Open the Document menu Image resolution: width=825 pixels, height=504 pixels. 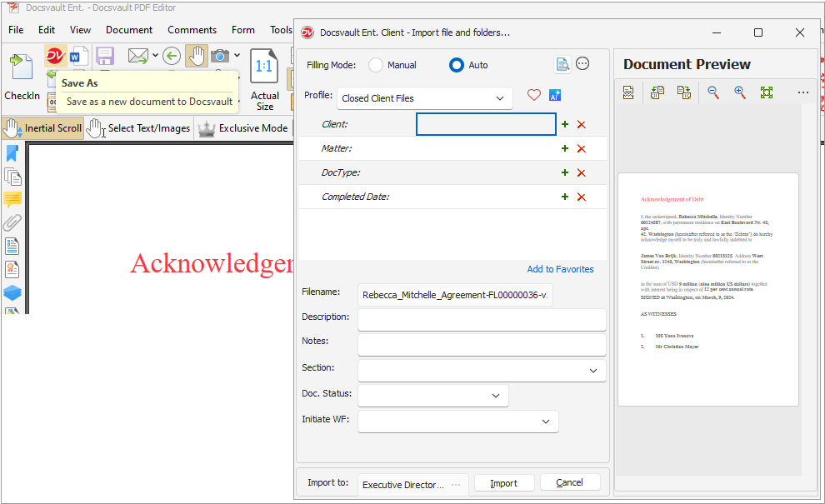tap(129, 30)
